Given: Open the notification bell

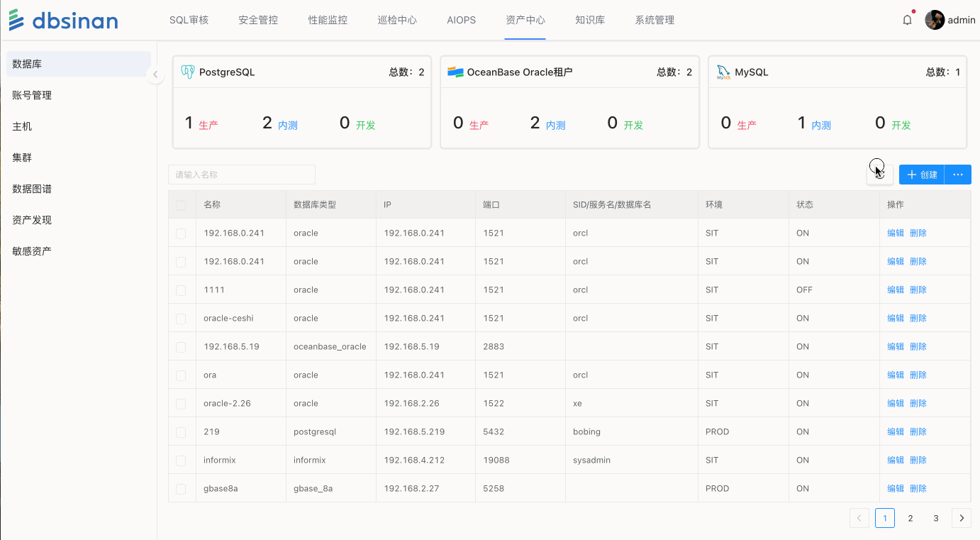Looking at the screenshot, I should click(907, 20).
